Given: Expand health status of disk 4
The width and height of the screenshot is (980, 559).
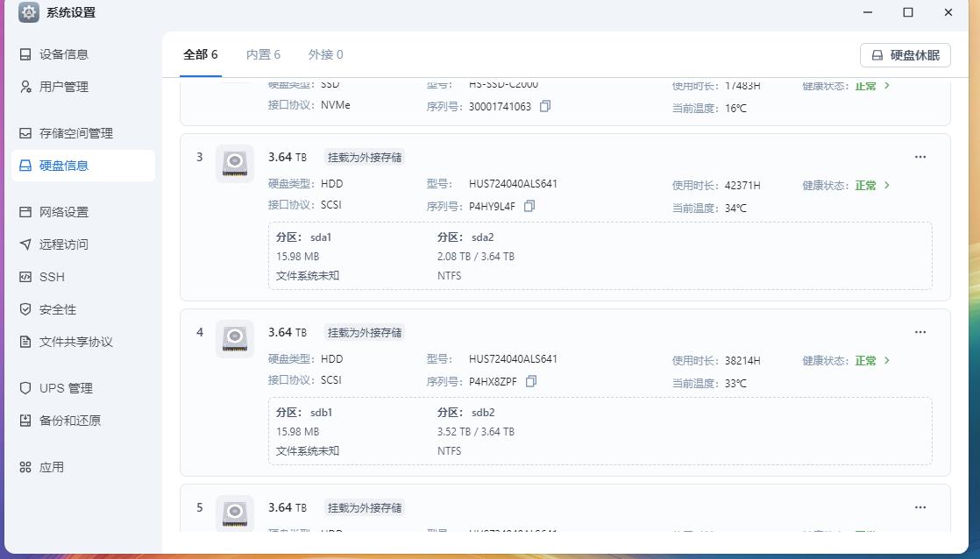Looking at the screenshot, I should point(886,360).
